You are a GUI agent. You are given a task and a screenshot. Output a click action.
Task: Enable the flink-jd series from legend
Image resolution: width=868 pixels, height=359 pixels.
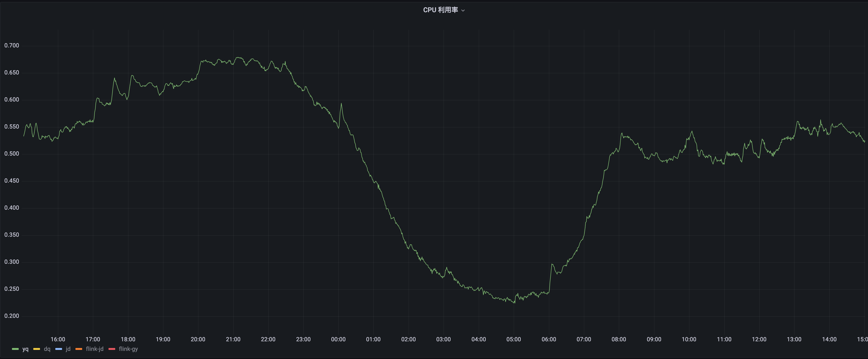[95, 349]
